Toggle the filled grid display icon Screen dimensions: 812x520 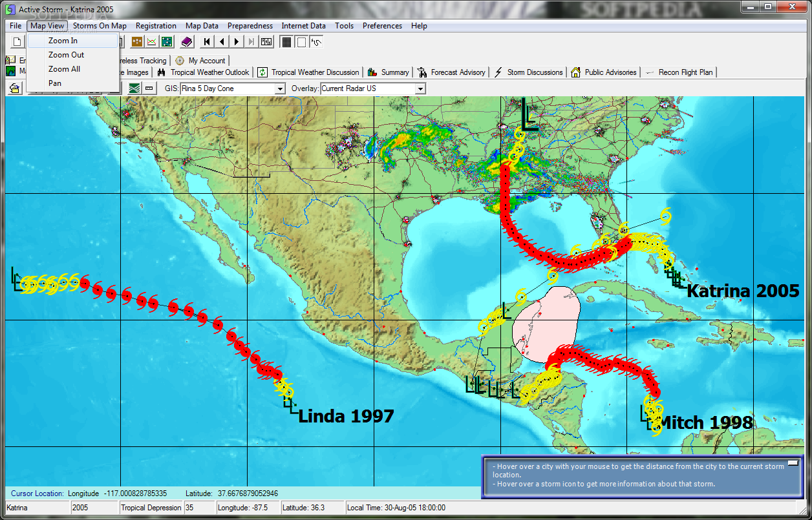coord(286,42)
